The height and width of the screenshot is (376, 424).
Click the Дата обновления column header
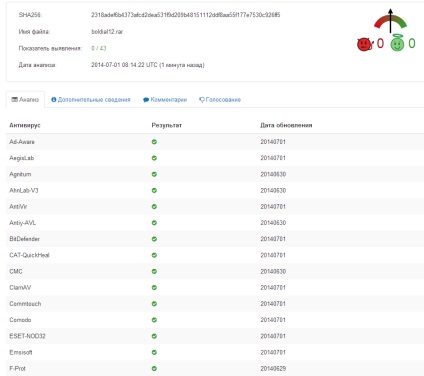pyautogui.click(x=286, y=125)
